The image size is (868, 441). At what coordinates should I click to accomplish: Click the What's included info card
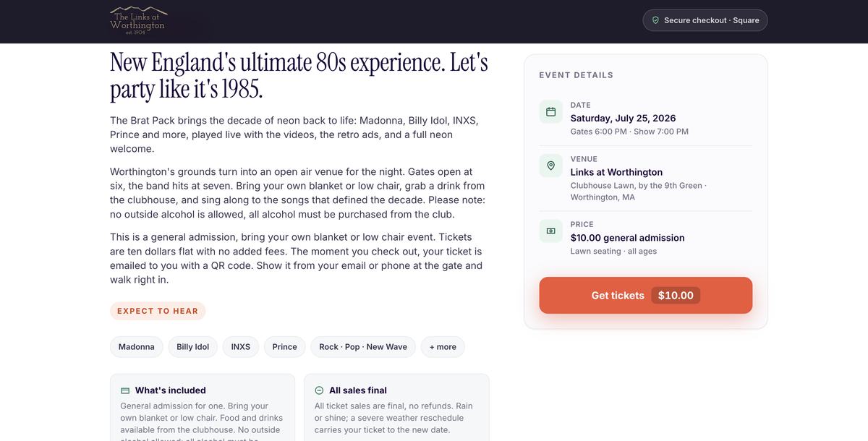tap(203, 408)
